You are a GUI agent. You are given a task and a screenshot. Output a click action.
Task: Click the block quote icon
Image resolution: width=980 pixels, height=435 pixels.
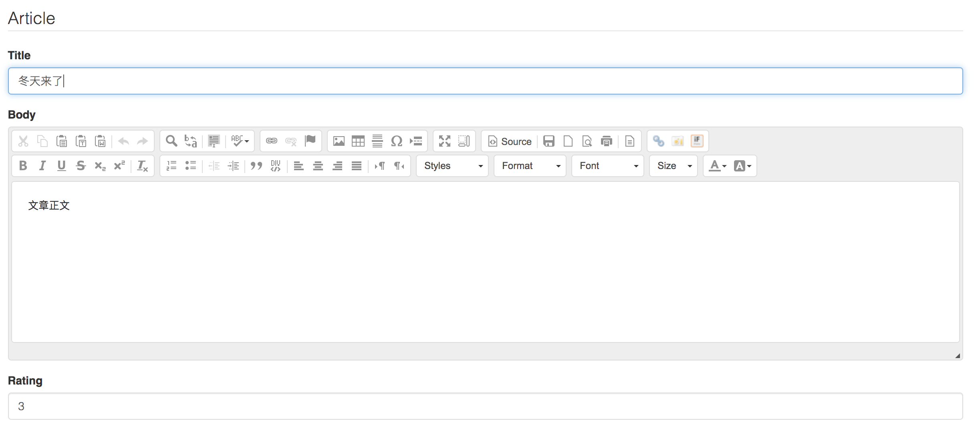[256, 166]
